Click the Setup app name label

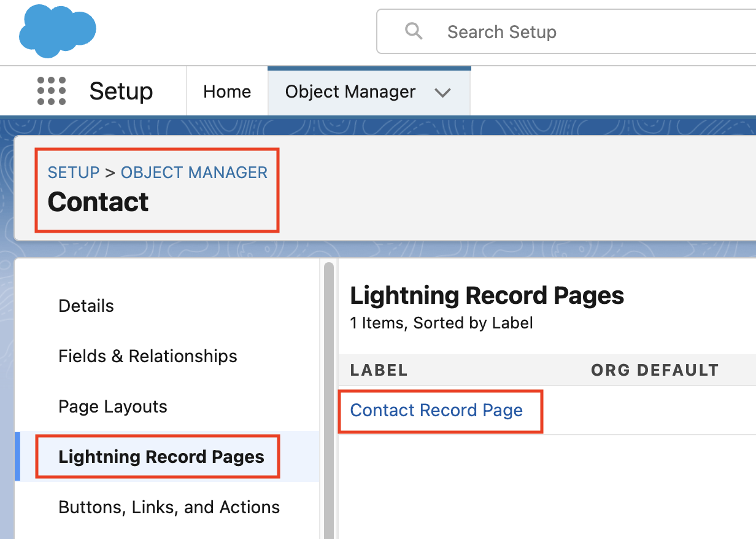[121, 91]
